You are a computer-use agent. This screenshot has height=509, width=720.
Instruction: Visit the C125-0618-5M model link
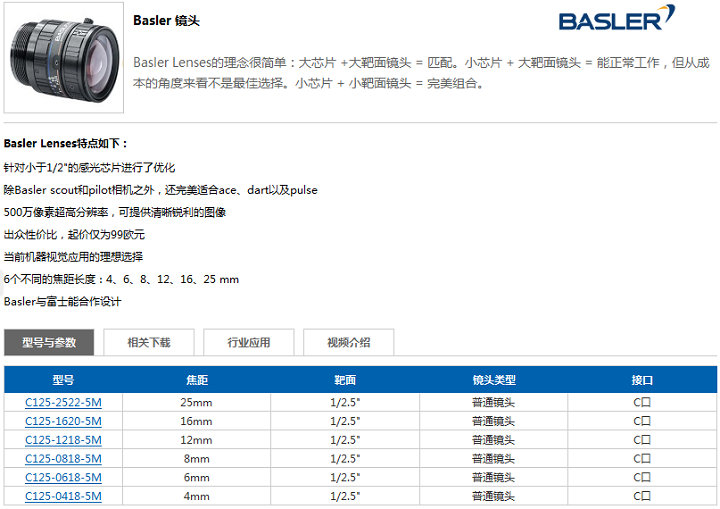[x=63, y=477]
